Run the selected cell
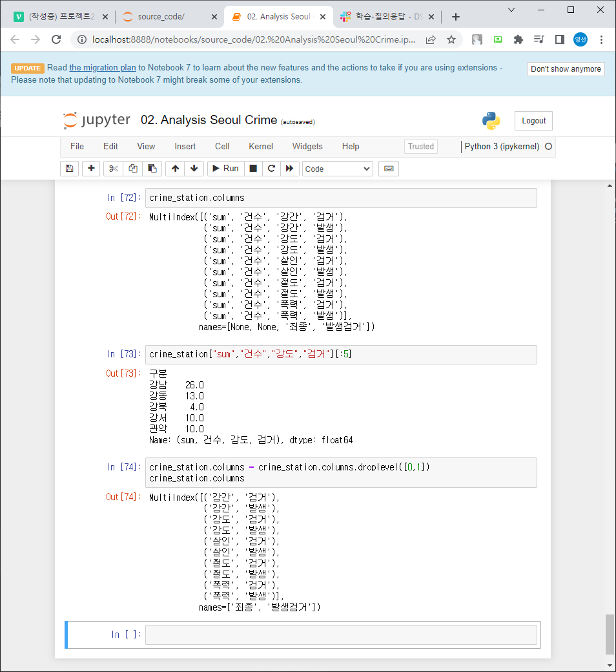 (x=226, y=169)
